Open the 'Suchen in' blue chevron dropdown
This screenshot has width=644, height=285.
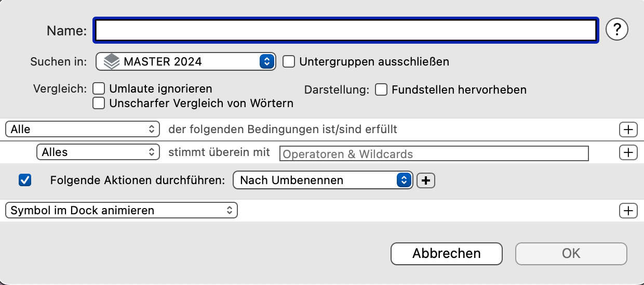click(x=266, y=62)
